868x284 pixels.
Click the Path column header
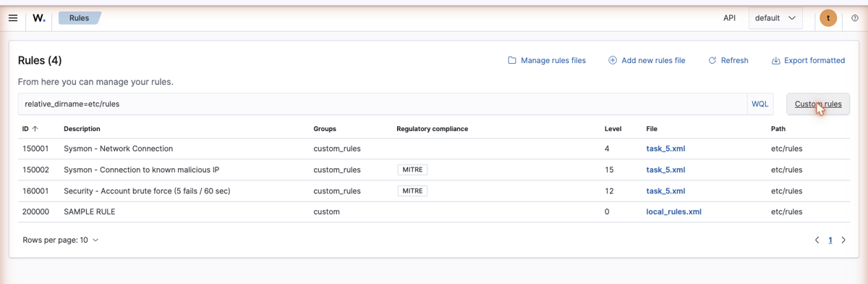(778, 129)
